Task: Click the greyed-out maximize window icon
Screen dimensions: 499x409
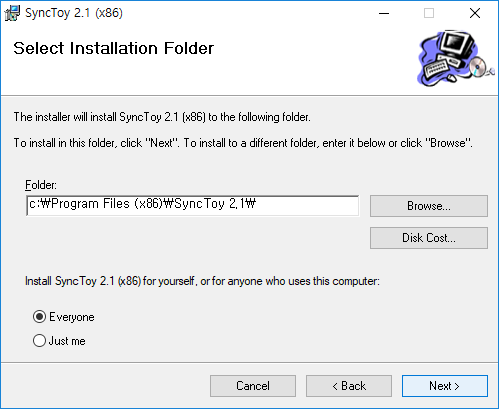Action: pyautogui.click(x=429, y=13)
